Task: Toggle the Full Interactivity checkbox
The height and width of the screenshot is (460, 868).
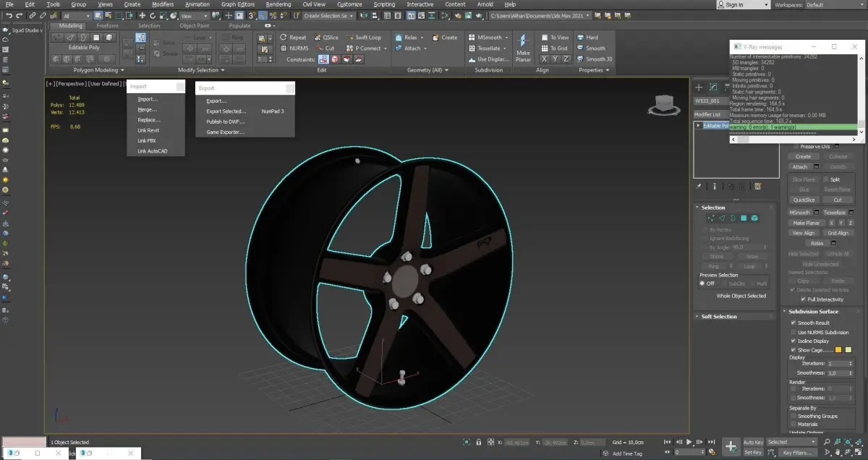Action: [x=803, y=299]
